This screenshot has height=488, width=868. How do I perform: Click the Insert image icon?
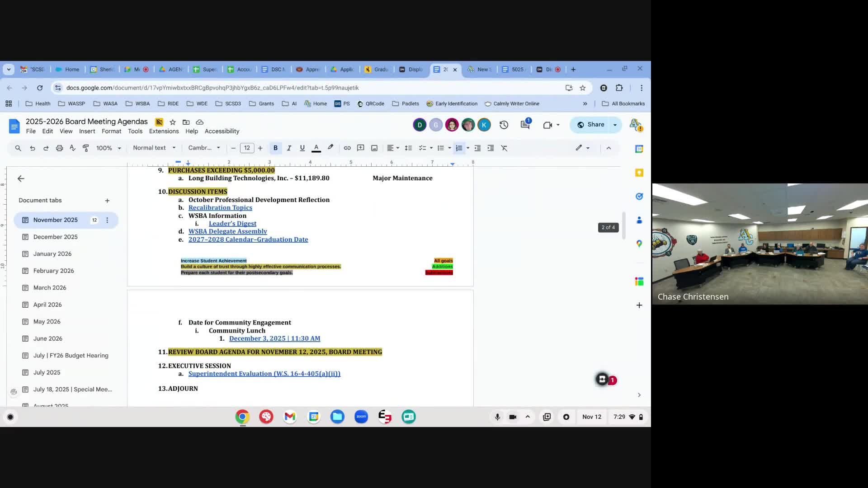tap(374, 148)
